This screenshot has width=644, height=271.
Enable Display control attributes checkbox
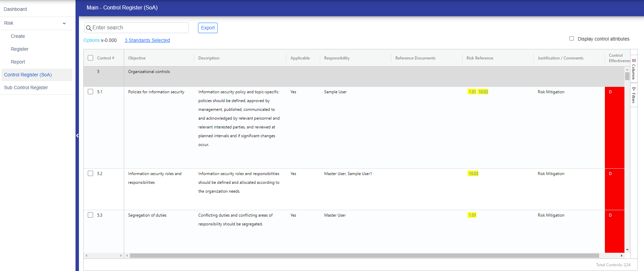571,39
